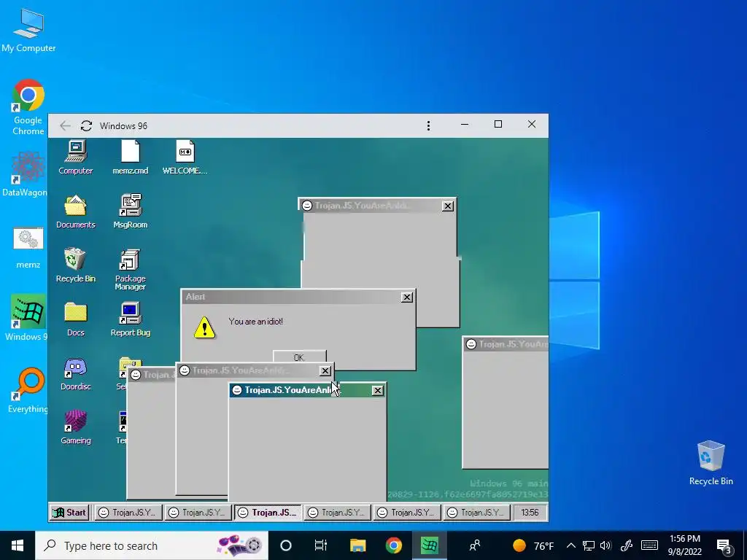Launch Google Chrome desktop shortcut
This screenshot has height=560, width=747.
pyautogui.click(x=28, y=107)
